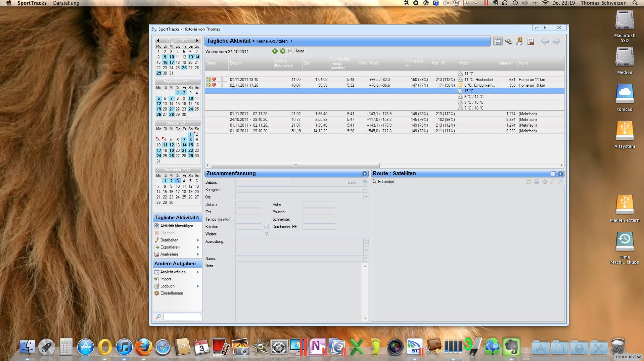Open the Darstellung menu in menu bar
This screenshot has height=361, width=644.
click(x=66, y=3)
